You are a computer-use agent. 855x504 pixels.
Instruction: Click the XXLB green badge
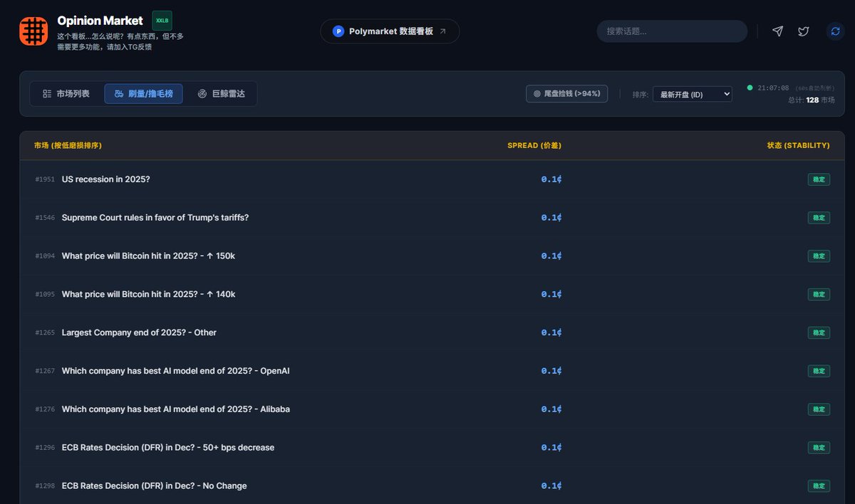162,21
